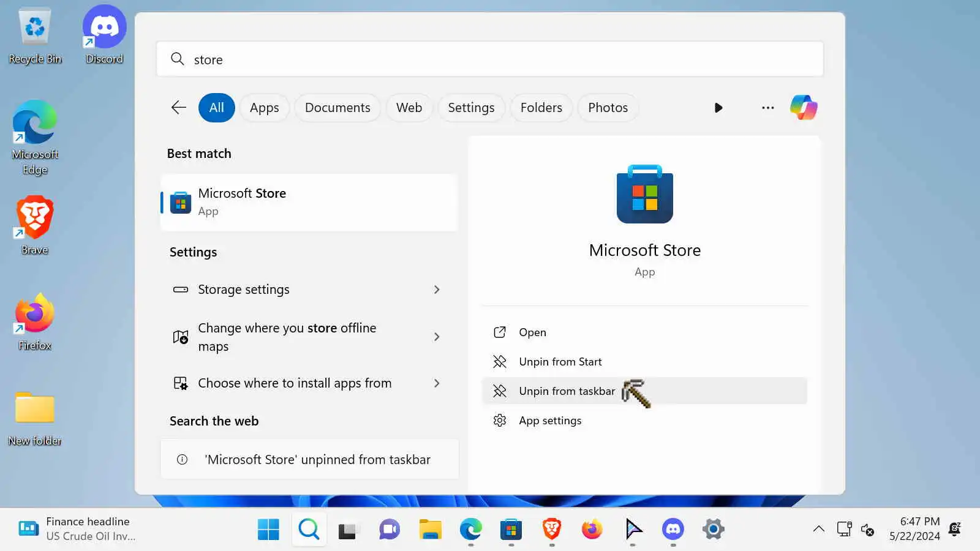Open the 'Microsoft Store' unpinned from taskbar web result

point(309,459)
